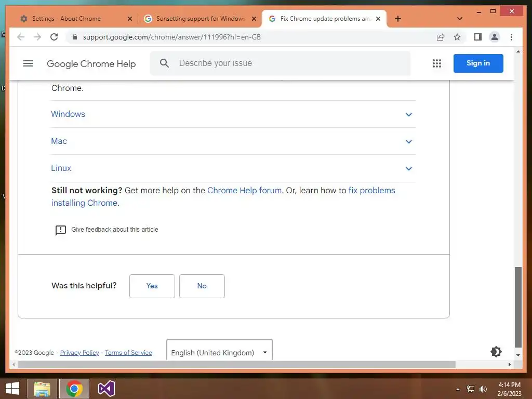
Task: Answer Yes to Was this helpful
Action: pos(152,286)
